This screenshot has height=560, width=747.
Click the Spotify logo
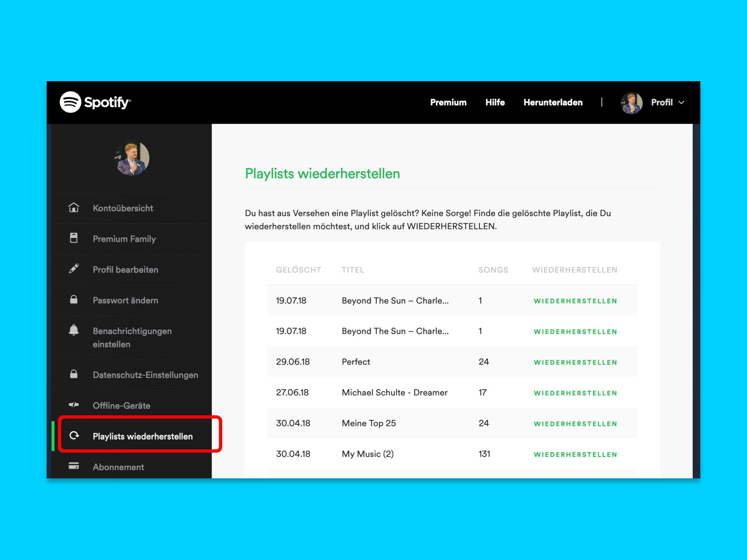click(95, 102)
